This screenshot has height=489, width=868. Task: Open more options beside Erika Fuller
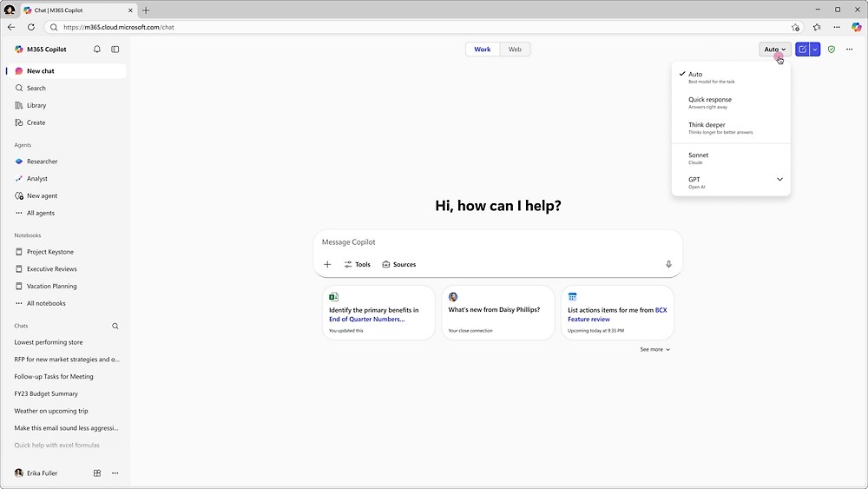(115, 473)
